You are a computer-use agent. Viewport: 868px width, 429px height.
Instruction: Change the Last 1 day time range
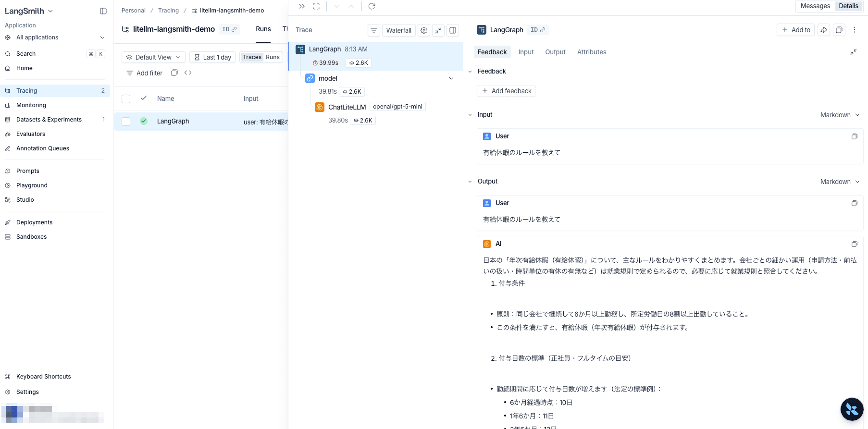212,57
